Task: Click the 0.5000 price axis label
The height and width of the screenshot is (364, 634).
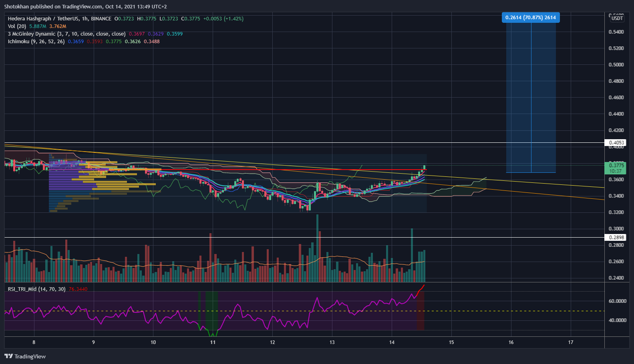Action: coord(616,65)
